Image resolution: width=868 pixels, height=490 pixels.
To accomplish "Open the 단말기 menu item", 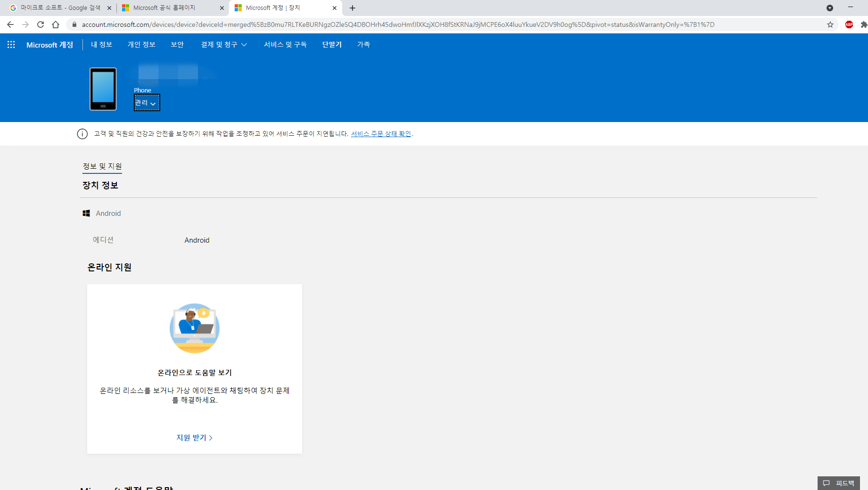I will [332, 44].
